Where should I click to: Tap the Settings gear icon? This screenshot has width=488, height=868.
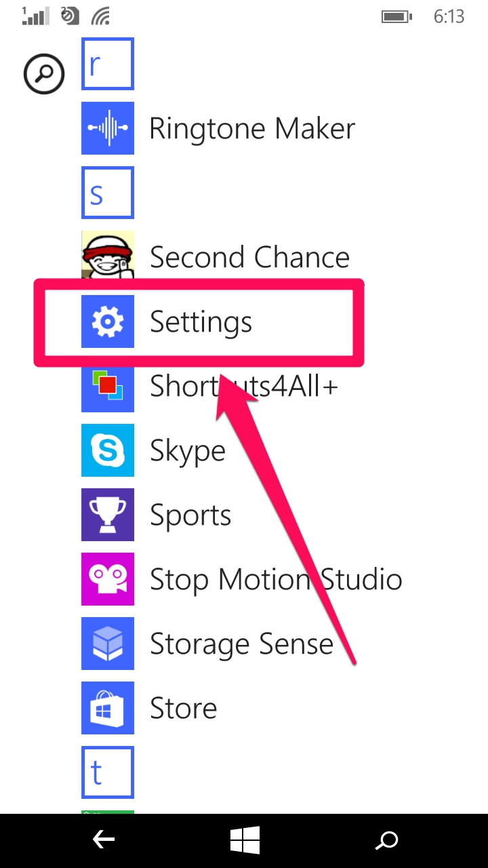click(x=108, y=321)
